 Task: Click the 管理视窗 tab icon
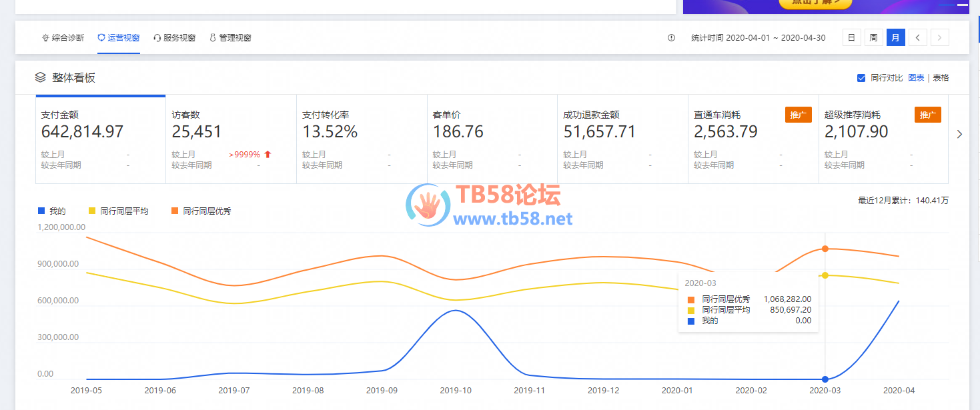point(213,38)
